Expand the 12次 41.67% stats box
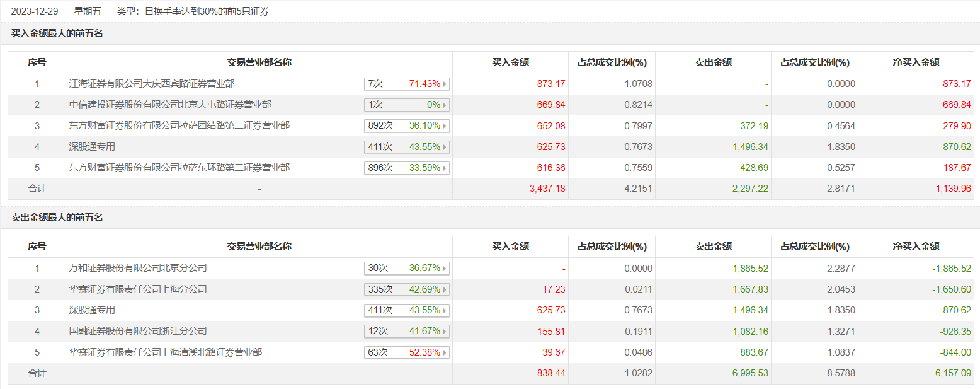The width and height of the screenshot is (980, 389). [406, 331]
